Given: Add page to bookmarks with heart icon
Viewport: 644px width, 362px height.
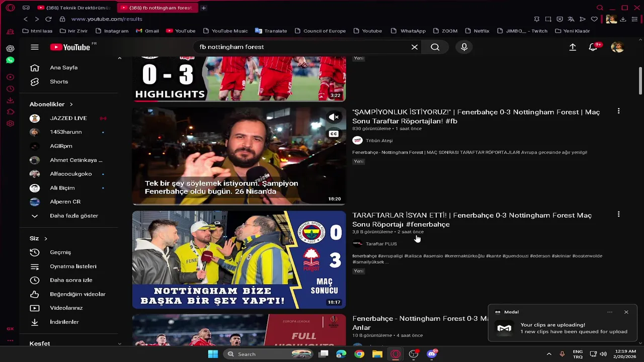Looking at the screenshot, I should [x=594, y=19].
